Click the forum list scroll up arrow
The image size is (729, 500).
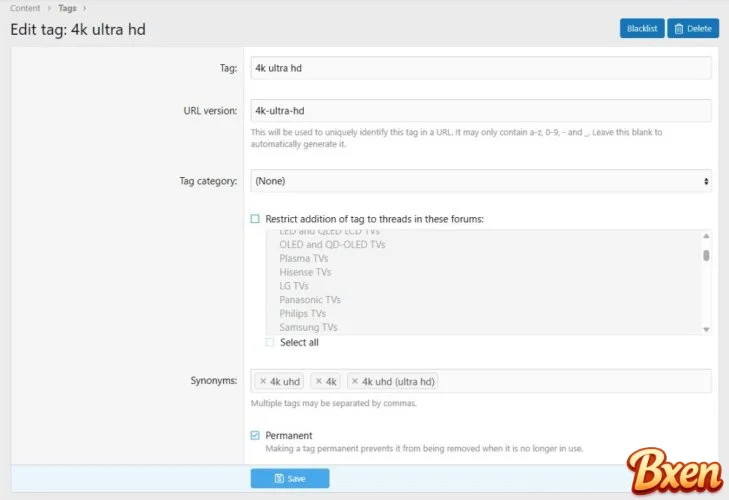pos(706,236)
